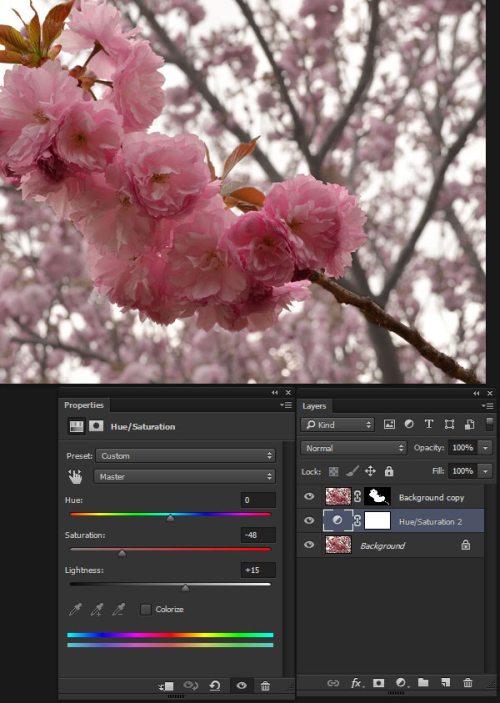Open the Master channel dropdown

click(x=184, y=476)
